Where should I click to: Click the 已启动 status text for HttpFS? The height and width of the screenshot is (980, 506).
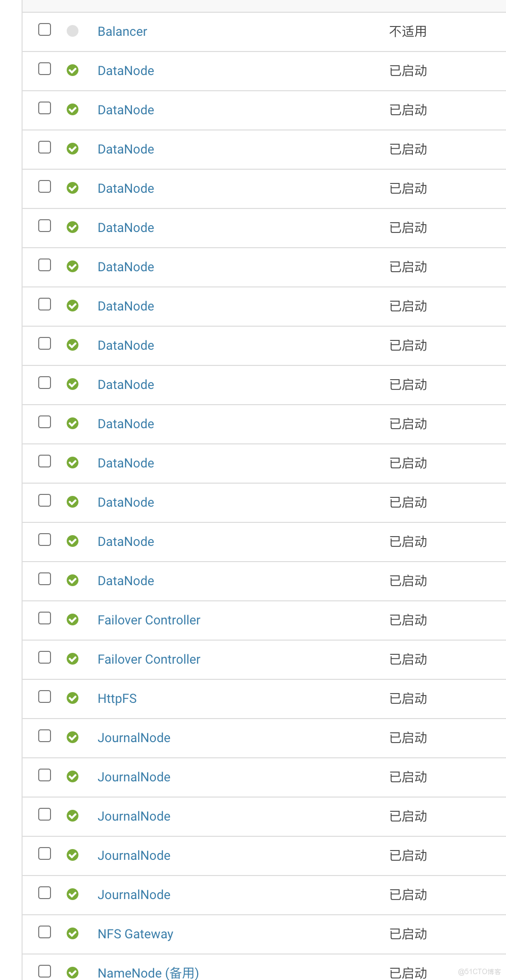pos(407,698)
